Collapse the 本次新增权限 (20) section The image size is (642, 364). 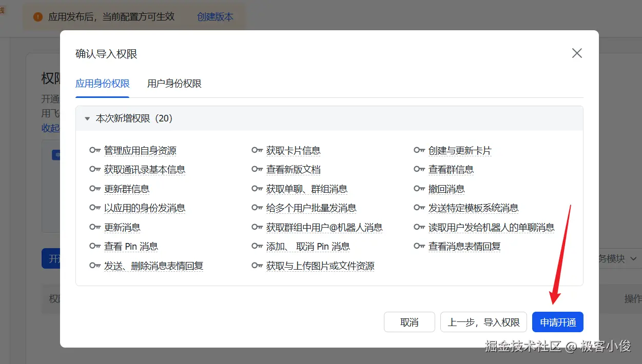87,119
